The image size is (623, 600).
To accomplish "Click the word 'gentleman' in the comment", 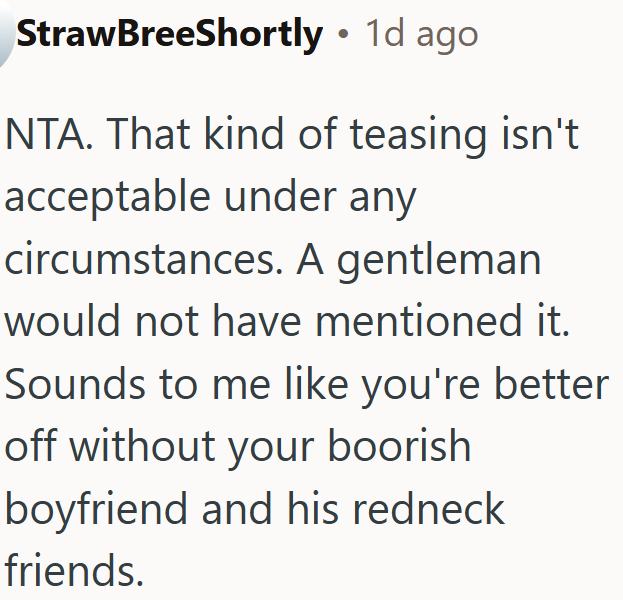I will click(438, 261).
